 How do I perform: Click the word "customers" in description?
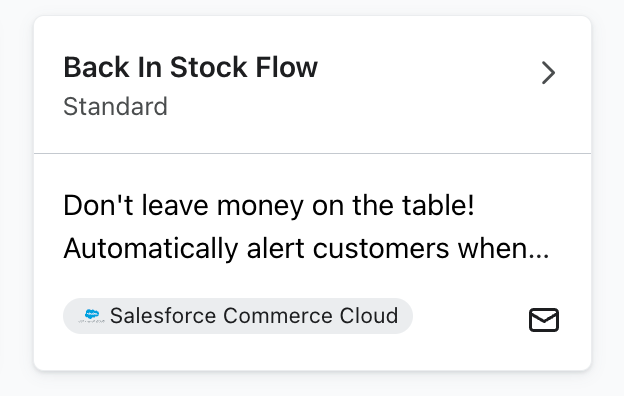pyautogui.click(x=381, y=249)
